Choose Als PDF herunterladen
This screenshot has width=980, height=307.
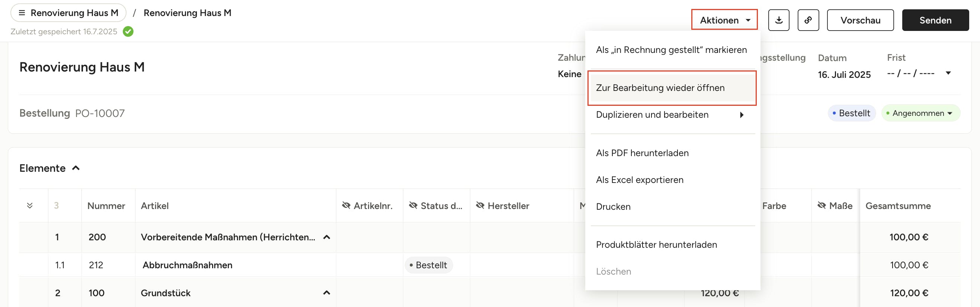[642, 153]
